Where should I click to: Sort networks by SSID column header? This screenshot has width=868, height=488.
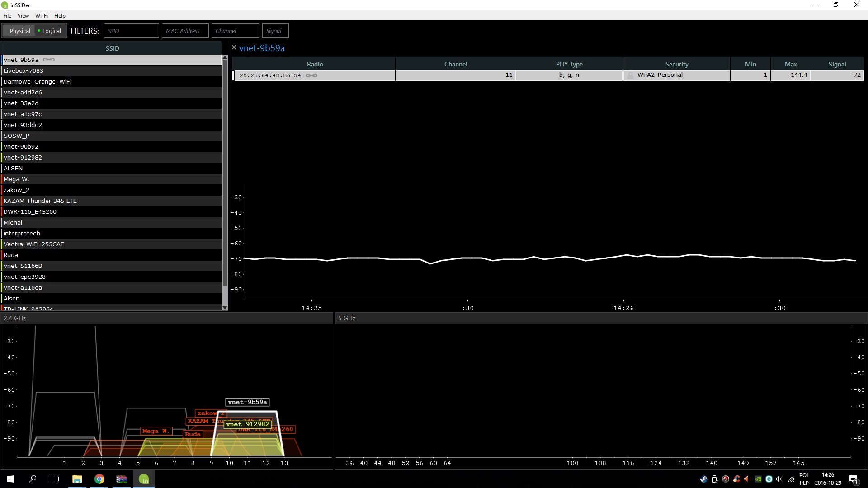[112, 48]
